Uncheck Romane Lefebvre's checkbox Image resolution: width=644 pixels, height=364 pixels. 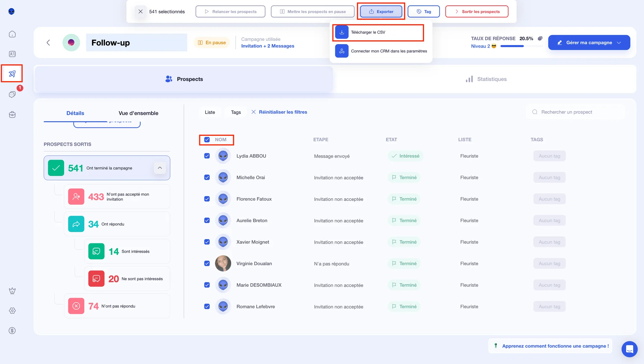(207, 306)
